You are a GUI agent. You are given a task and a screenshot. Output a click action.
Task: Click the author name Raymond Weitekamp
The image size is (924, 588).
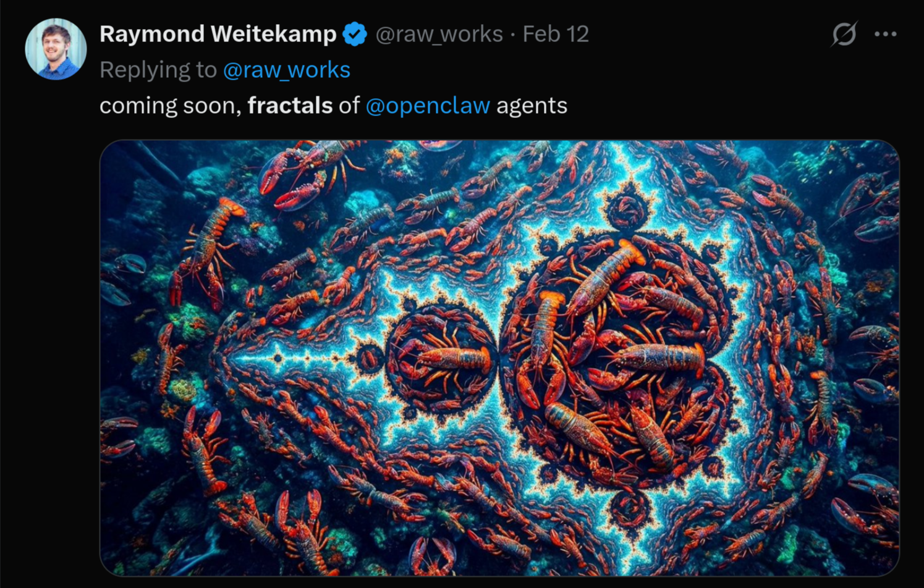point(219,34)
